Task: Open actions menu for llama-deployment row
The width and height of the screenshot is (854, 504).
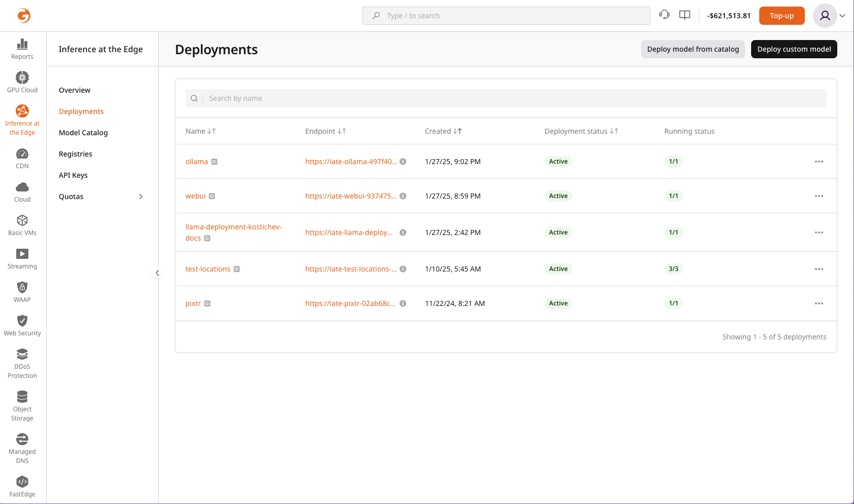Action: pos(819,232)
